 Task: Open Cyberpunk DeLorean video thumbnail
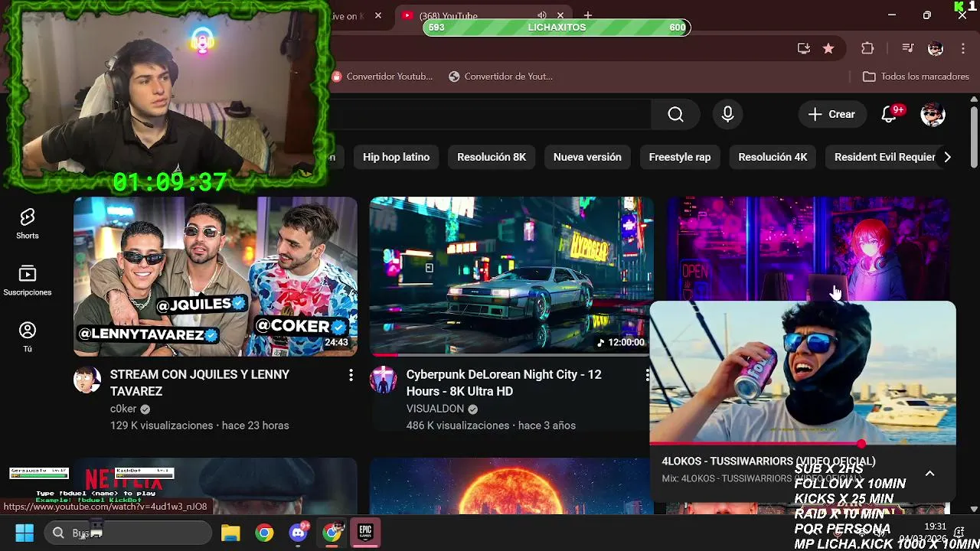pyautogui.click(x=511, y=276)
